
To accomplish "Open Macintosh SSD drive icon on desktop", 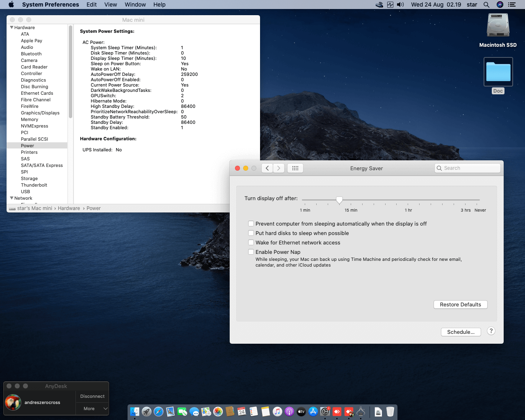I will [x=498, y=26].
